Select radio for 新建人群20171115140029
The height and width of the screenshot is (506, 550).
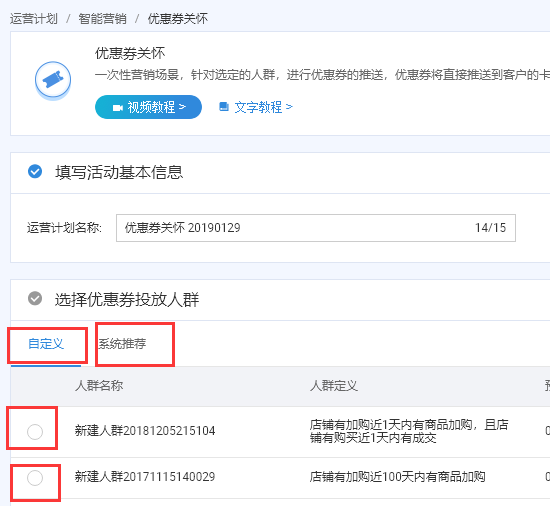click(35, 478)
